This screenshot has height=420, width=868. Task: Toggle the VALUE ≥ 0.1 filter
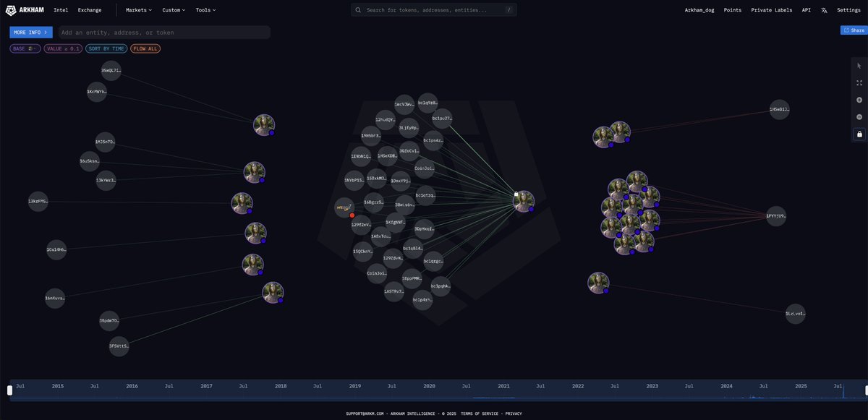63,48
